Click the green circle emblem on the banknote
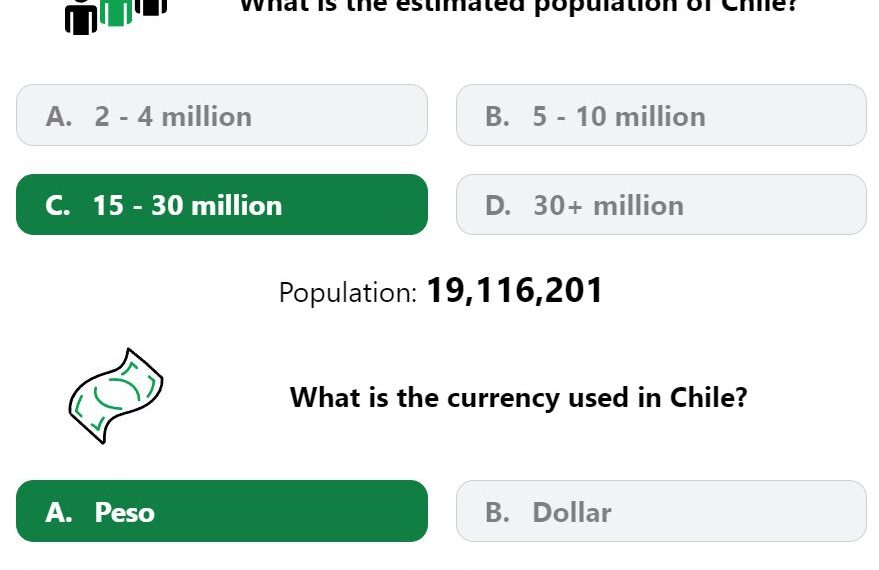879x570 pixels. point(117,393)
